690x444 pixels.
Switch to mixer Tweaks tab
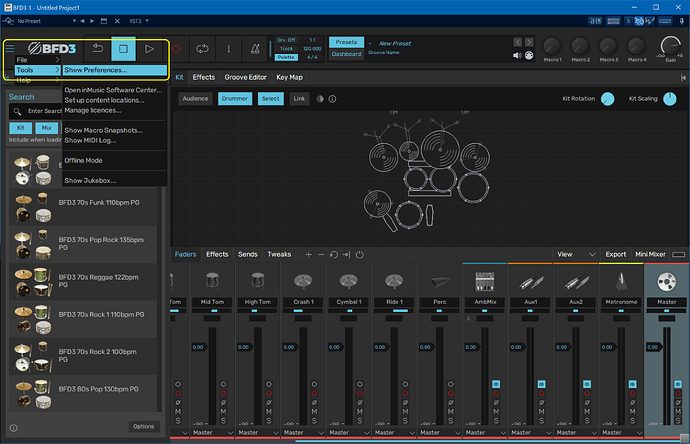pyautogui.click(x=279, y=254)
